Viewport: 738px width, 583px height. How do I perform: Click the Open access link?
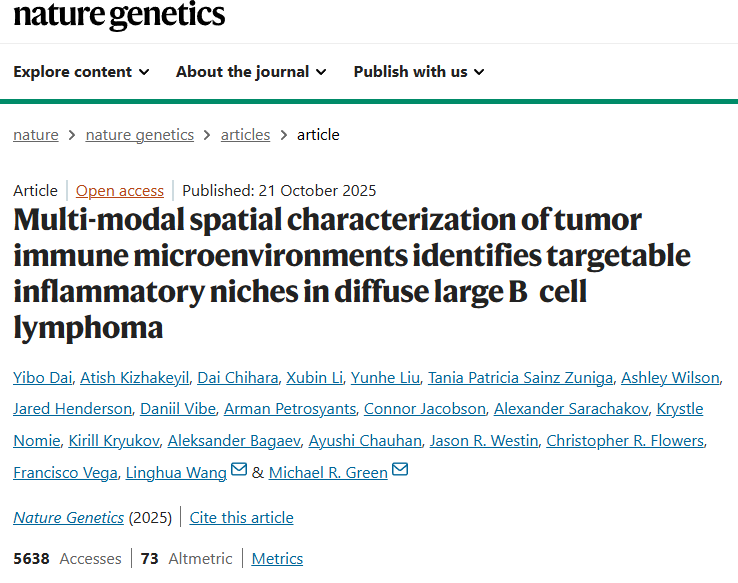click(120, 190)
